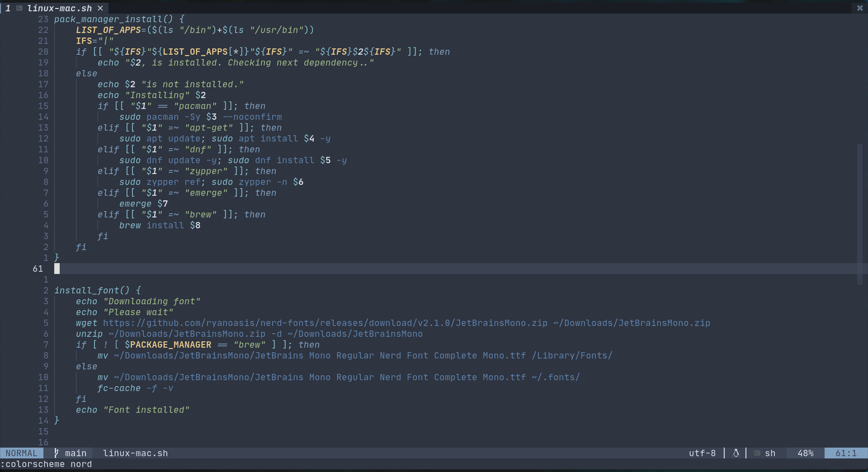Click "Downloading font" string
The height and width of the screenshot is (472, 868).
152,301
